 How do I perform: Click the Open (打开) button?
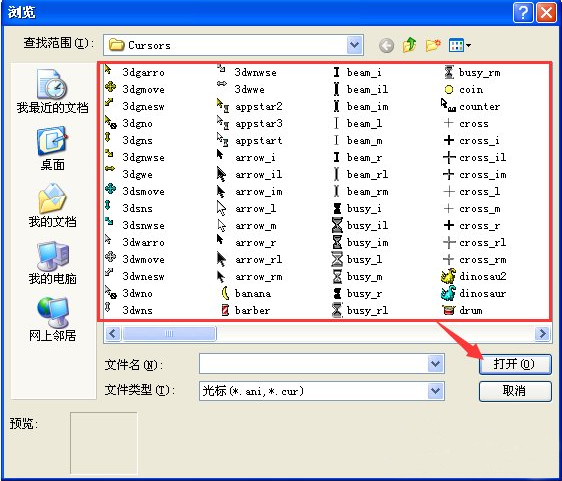click(515, 364)
